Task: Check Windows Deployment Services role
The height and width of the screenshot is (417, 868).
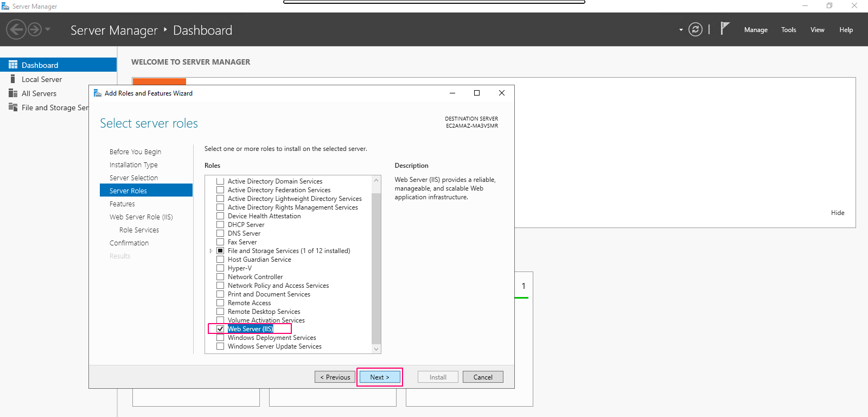Action: coord(220,337)
